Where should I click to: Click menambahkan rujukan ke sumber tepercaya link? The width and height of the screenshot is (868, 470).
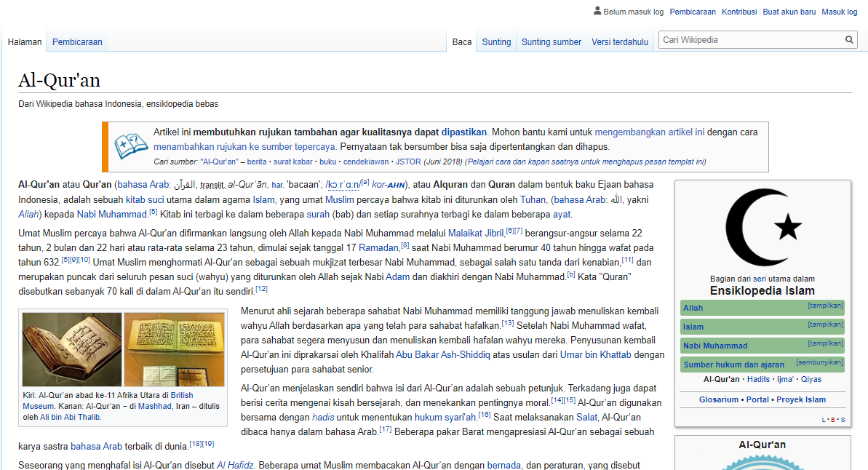tap(244, 147)
